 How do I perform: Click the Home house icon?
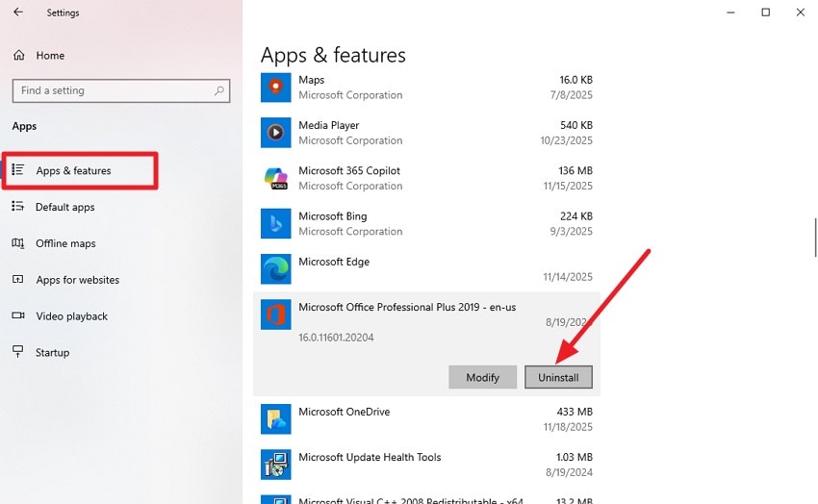pyautogui.click(x=19, y=55)
